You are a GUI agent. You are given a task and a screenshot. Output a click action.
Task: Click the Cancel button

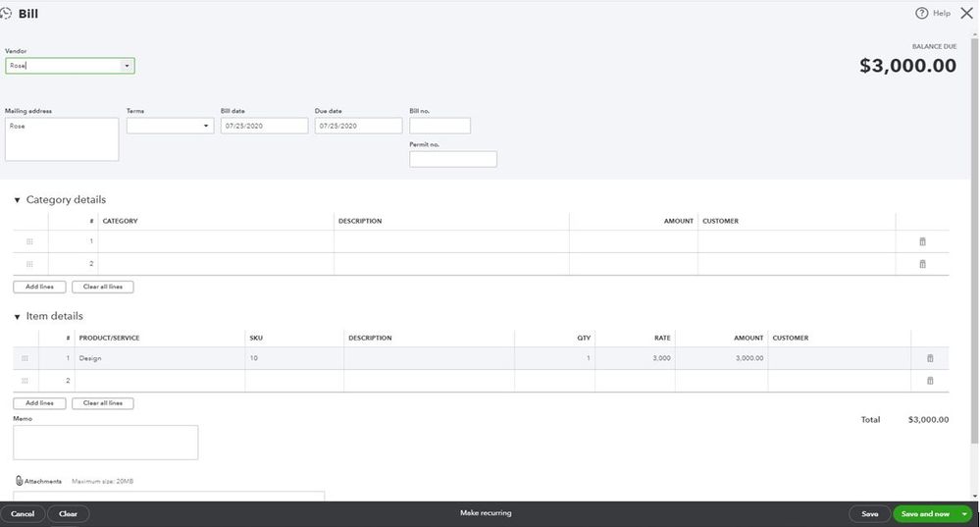(x=23, y=514)
